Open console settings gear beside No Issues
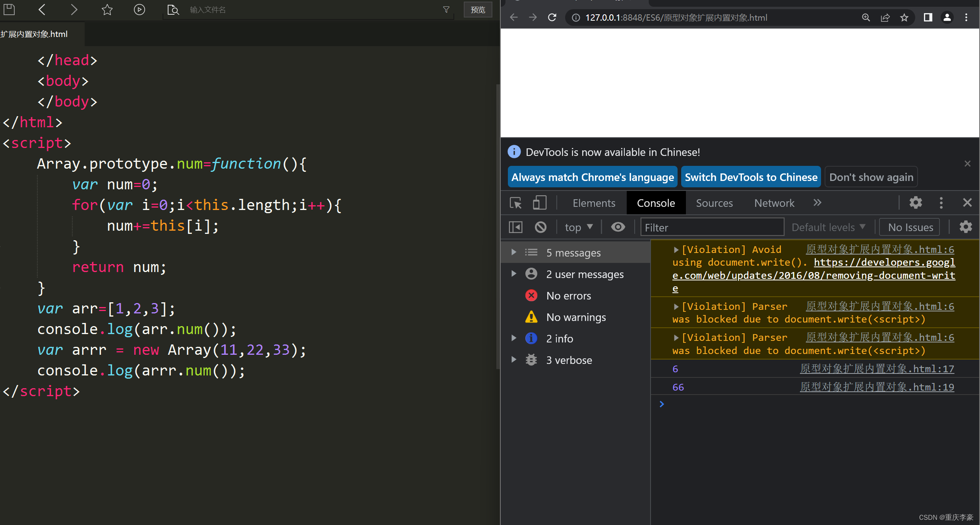 966,227
